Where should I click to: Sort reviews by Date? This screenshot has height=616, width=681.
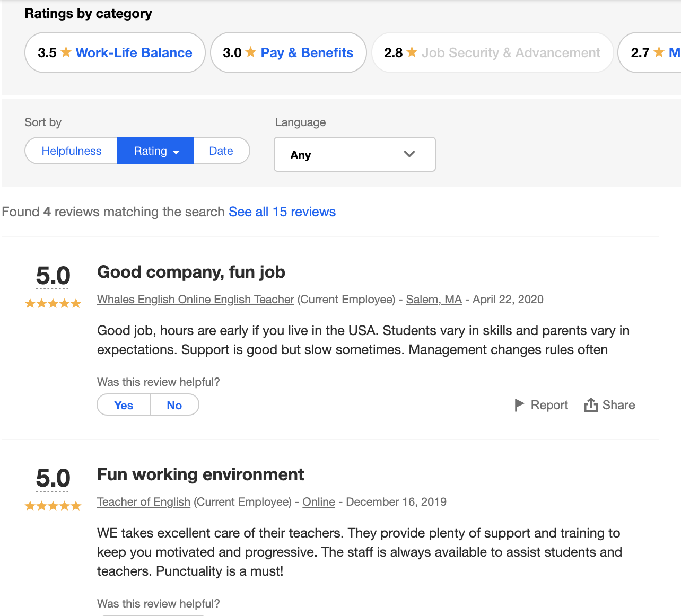tap(221, 151)
